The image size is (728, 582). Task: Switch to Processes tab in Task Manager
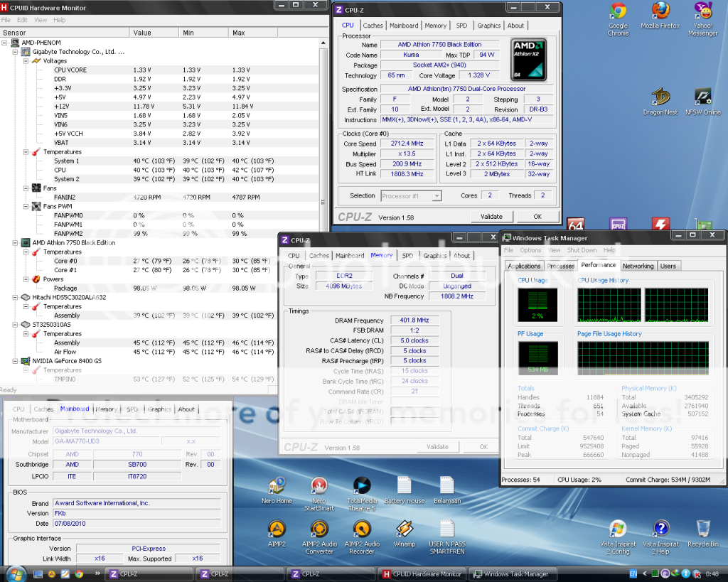coord(560,266)
